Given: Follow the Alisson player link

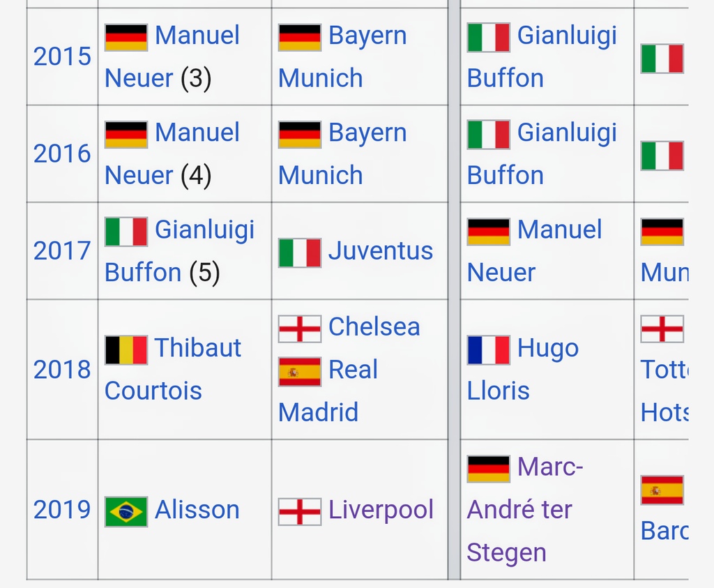Looking at the screenshot, I should 197,510.
